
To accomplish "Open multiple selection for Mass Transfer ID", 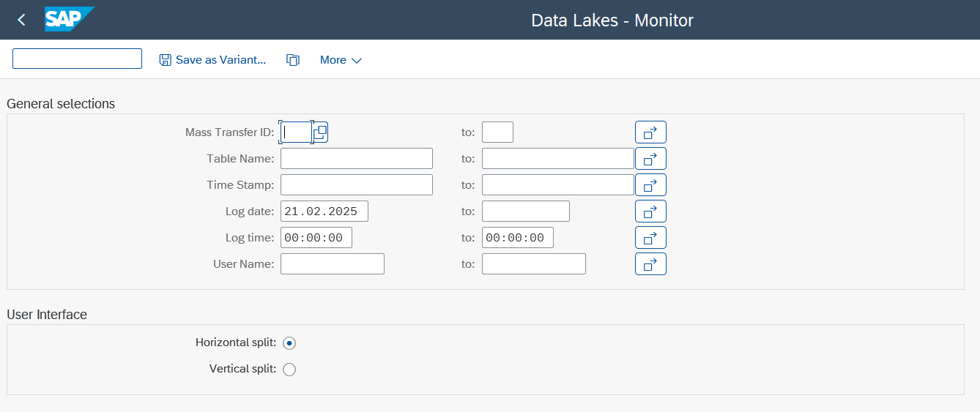I will [x=650, y=132].
